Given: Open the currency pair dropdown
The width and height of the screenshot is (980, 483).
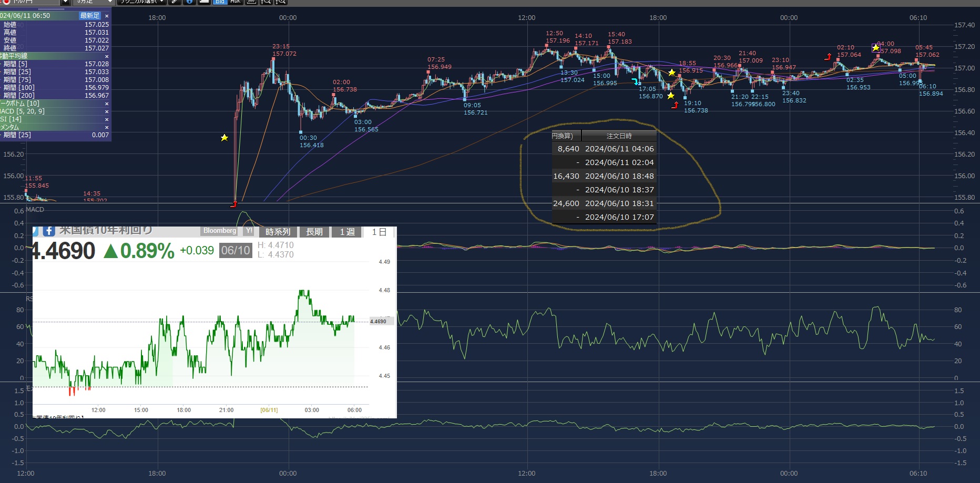Looking at the screenshot, I should click(x=65, y=2).
